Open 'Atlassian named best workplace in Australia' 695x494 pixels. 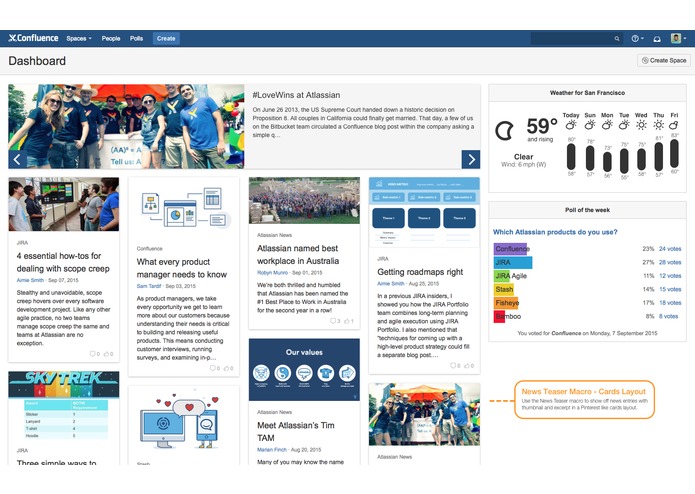[298, 255]
